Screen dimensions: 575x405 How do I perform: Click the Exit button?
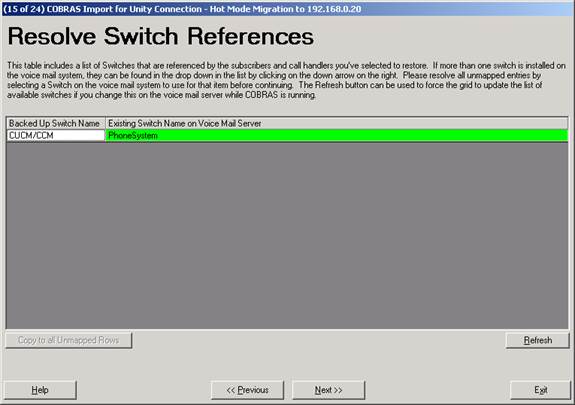click(541, 390)
